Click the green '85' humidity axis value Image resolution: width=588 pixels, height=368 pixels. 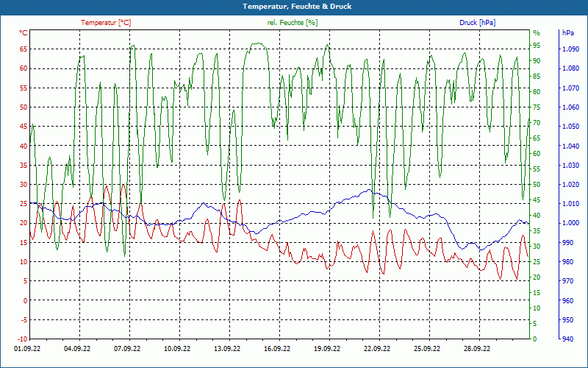pos(537,77)
